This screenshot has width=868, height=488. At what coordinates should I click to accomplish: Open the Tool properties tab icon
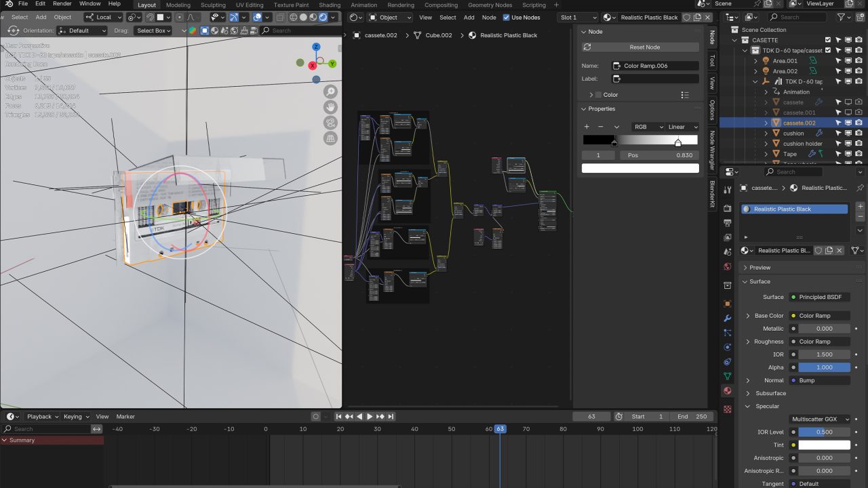click(728, 190)
